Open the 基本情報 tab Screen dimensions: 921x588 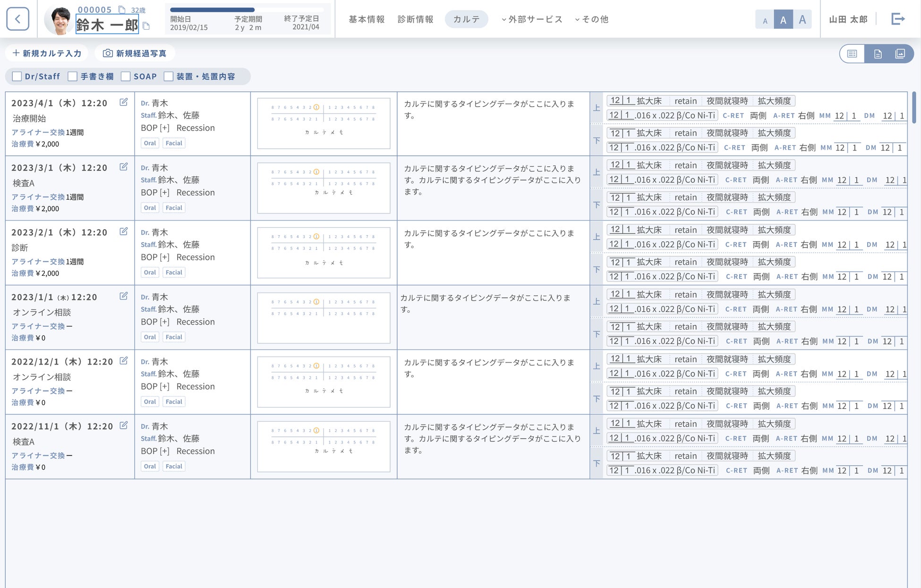367,19
